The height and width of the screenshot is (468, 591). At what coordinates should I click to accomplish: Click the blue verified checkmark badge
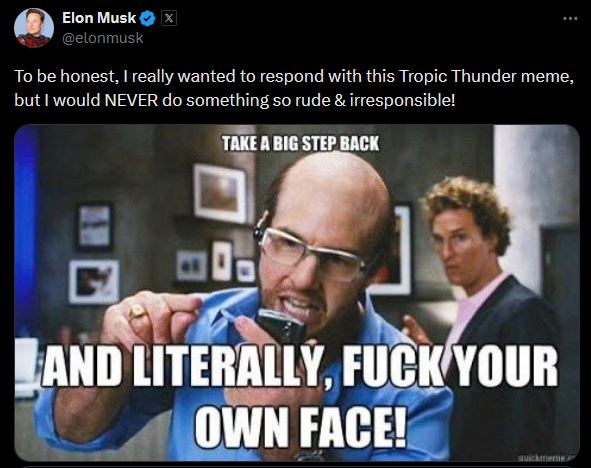coord(147,18)
